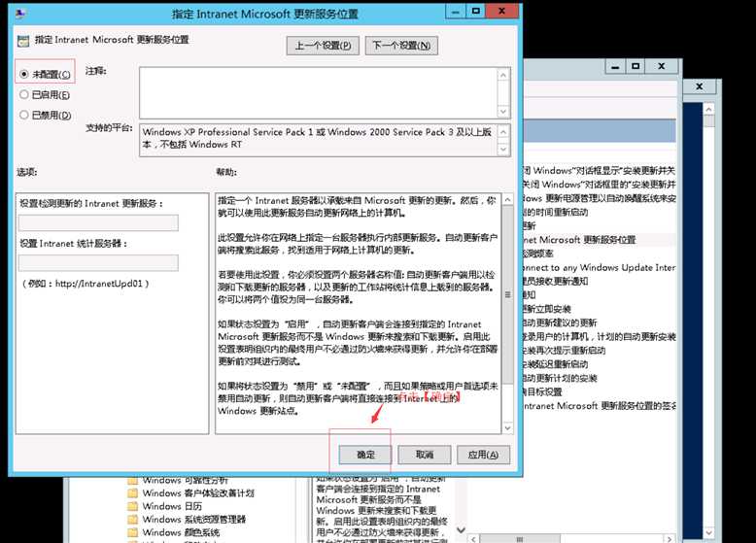Click the help text scrollbar thumb
756x543 pixels.
click(x=507, y=295)
